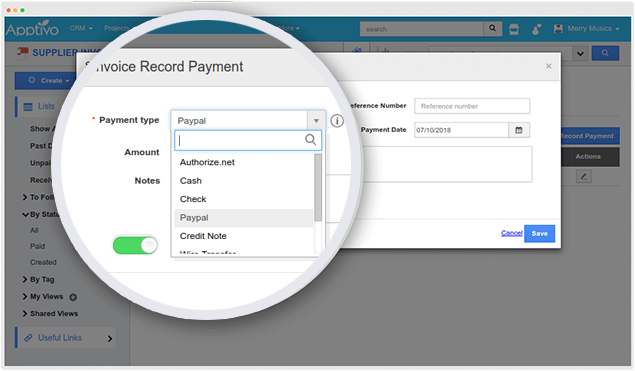This screenshot has height=371, width=635.
Task: Expand the dropdown chevron beside blue search
Action: 580,53
